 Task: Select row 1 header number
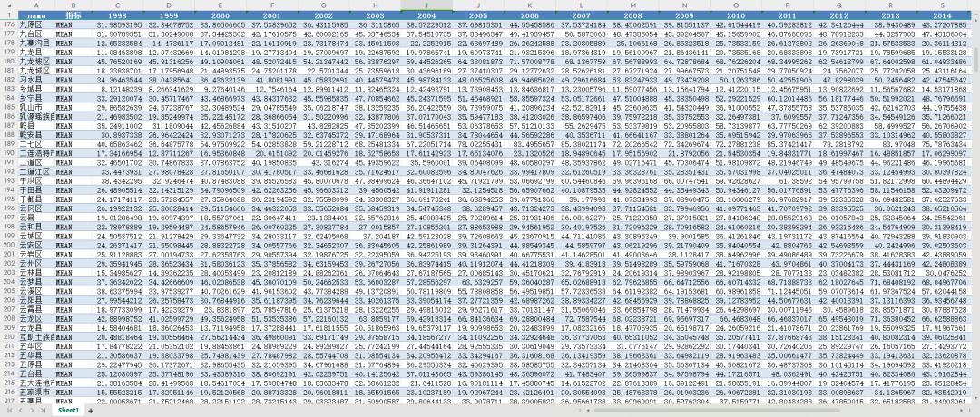(9, 15)
